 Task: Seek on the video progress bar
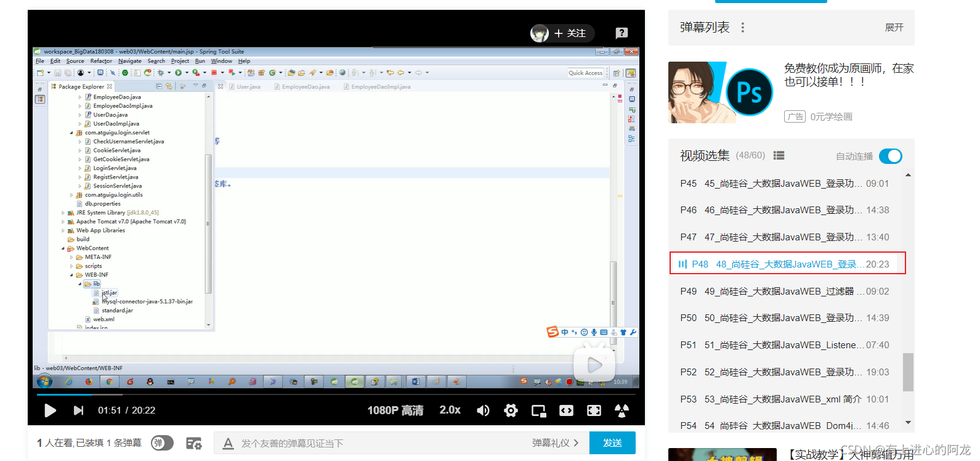pos(336,394)
